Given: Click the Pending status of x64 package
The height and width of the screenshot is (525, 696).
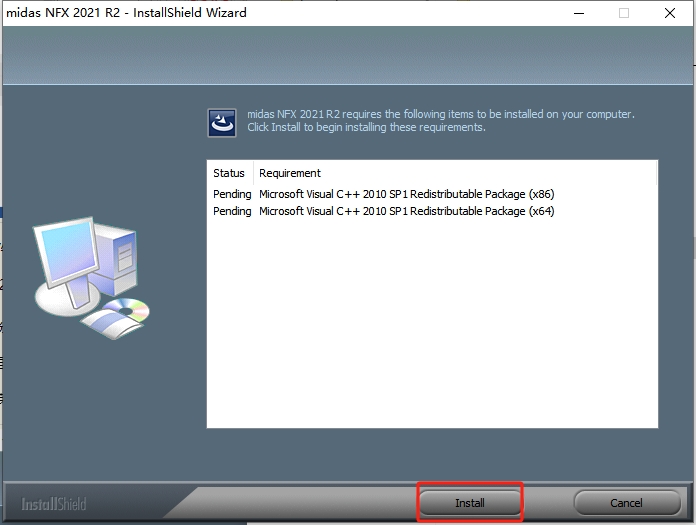Looking at the screenshot, I should pyautogui.click(x=232, y=211).
